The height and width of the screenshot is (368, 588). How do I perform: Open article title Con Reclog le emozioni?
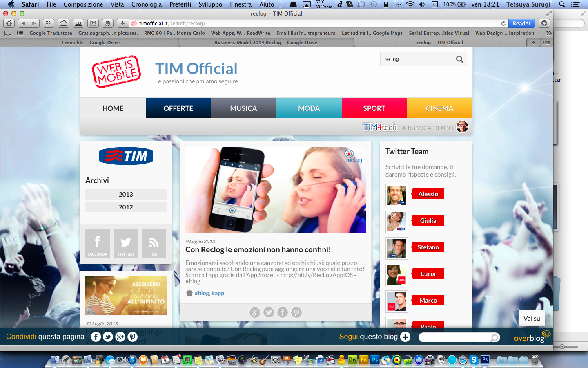tap(258, 249)
